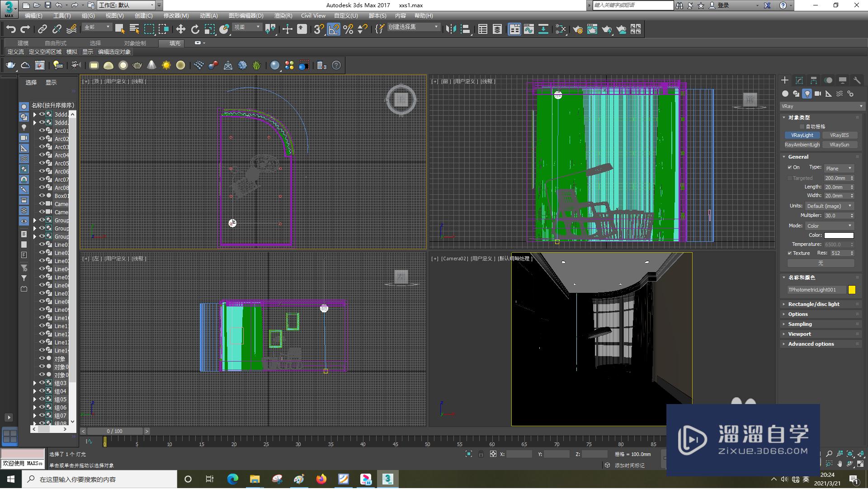Toggle the Texture checkbox

click(790, 253)
